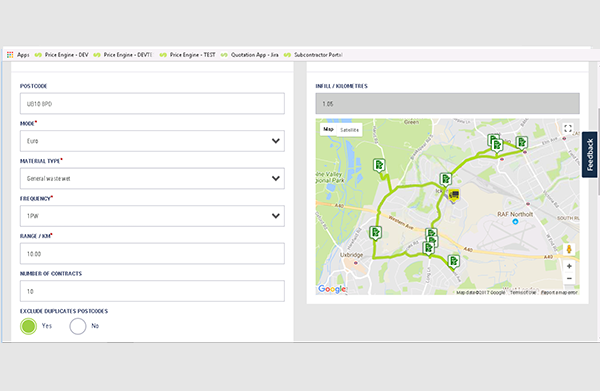The width and height of the screenshot is (600, 391).
Task: Open the Material Type dropdown
Action: click(152, 178)
